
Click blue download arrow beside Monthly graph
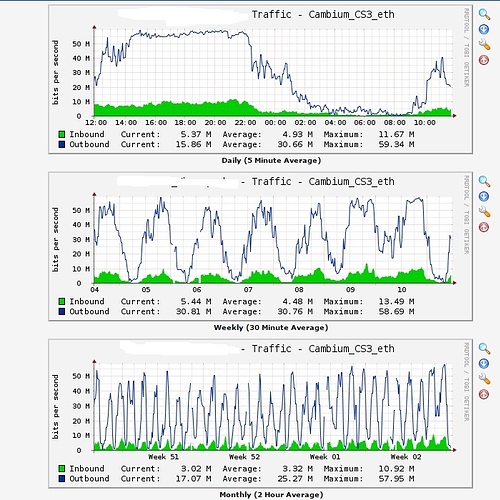pos(484,363)
